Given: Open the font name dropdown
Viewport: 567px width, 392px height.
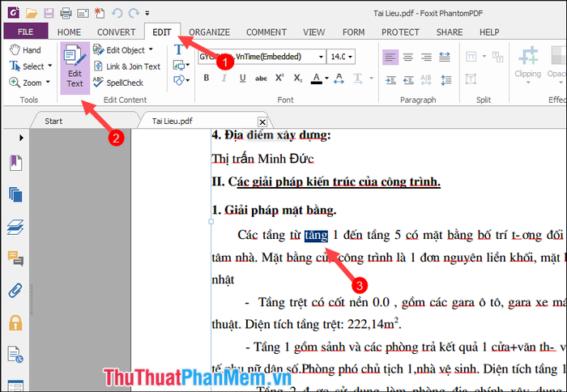Looking at the screenshot, I should (x=321, y=57).
